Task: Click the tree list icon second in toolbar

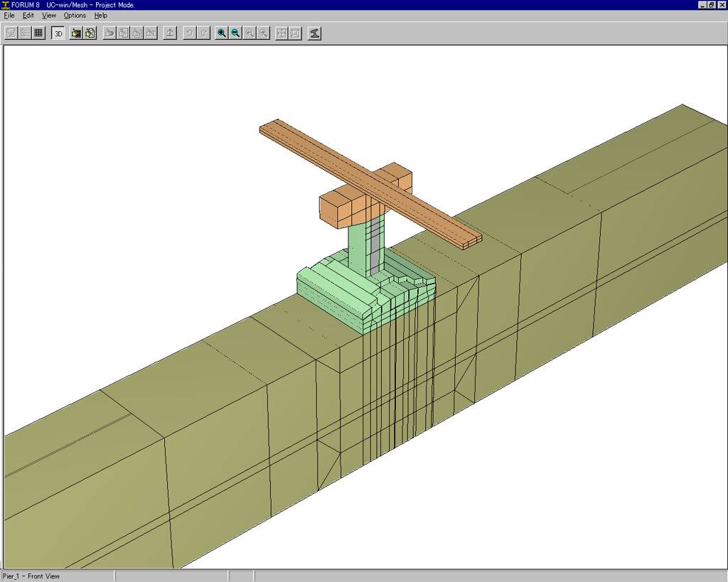Action: pos(25,33)
